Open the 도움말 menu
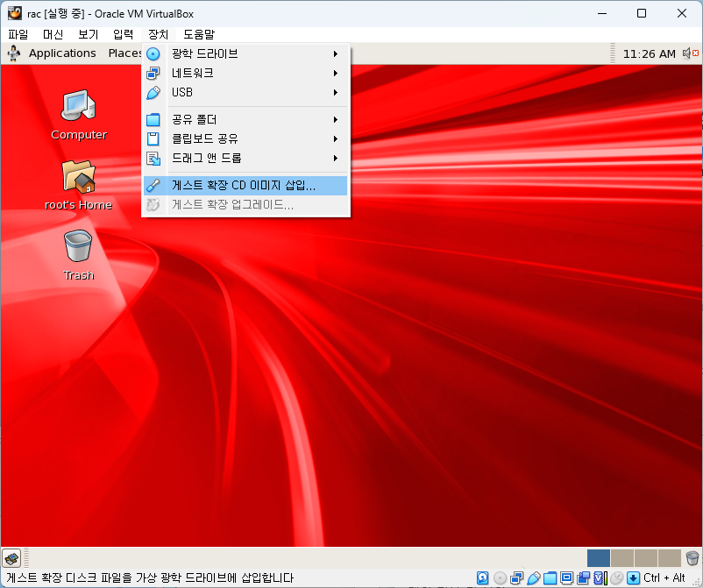 [199, 34]
